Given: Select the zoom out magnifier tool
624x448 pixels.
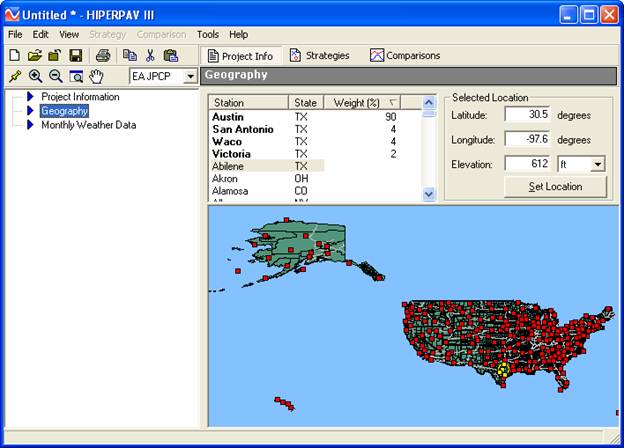Looking at the screenshot, I should 55,76.
